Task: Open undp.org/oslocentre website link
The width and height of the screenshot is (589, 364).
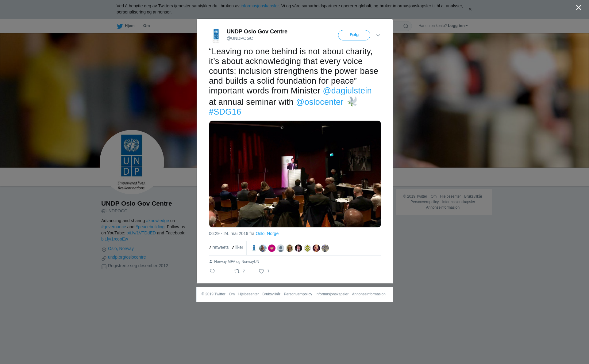Action: 127,257
